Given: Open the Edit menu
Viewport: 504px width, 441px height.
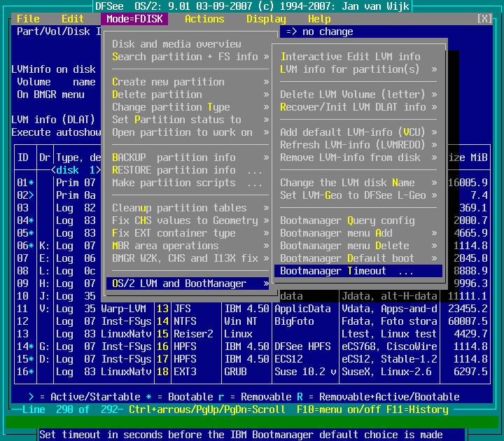Looking at the screenshot, I should click(x=73, y=19).
